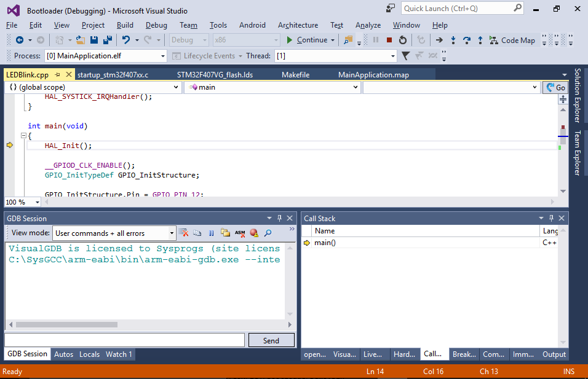Click the GDB command input field
The height and width of the screenshot is (379, 588).
point(124,340)
